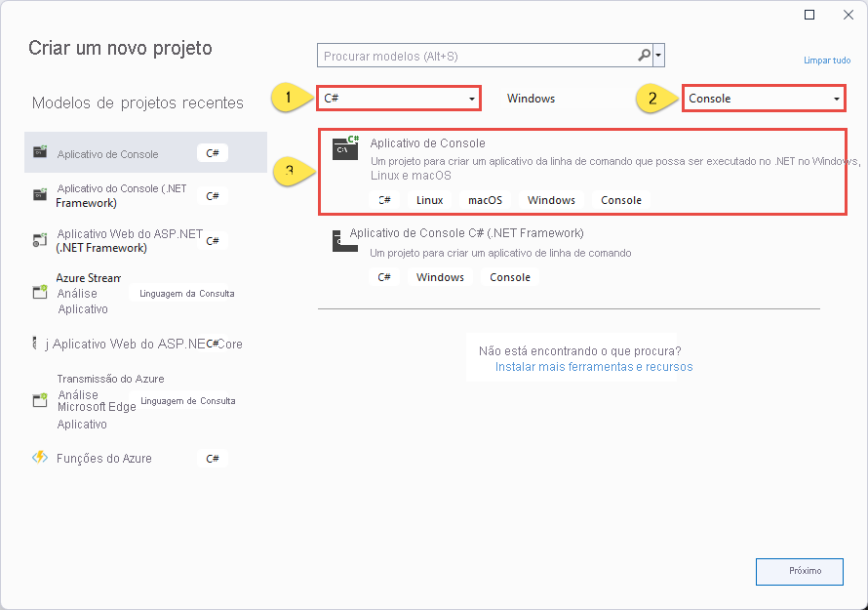Click the Linux tag on the Console App template

[x=429, y=199]
